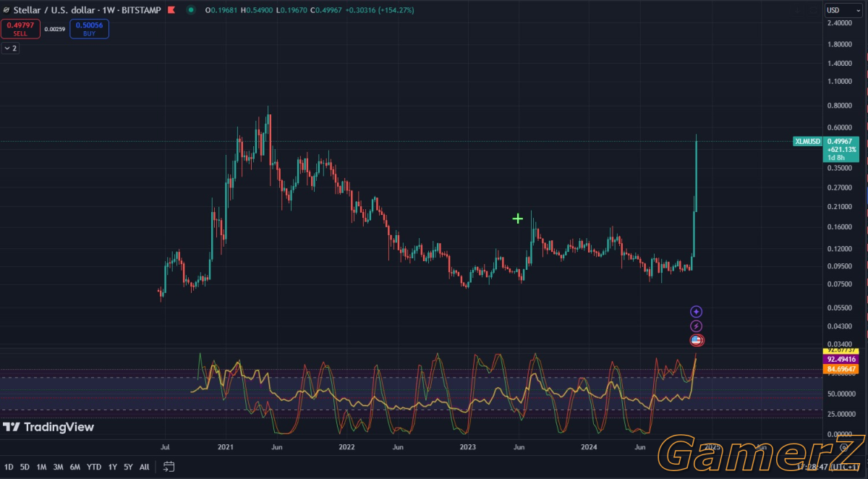Click the purple 92.49416 indicator value label
The height and width of the screenshot is (479, 868).
click(x=841, y=359)
